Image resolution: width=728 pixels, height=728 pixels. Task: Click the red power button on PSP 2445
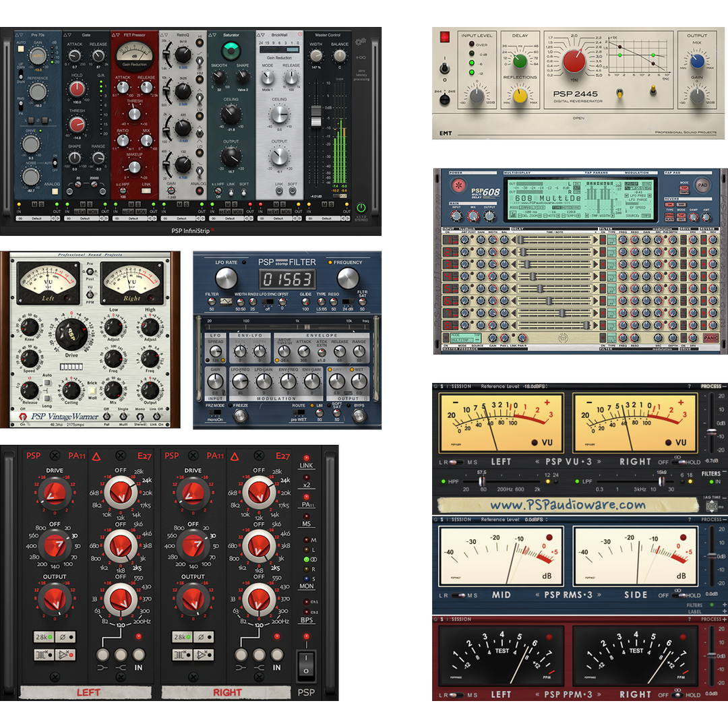point(445,36)
